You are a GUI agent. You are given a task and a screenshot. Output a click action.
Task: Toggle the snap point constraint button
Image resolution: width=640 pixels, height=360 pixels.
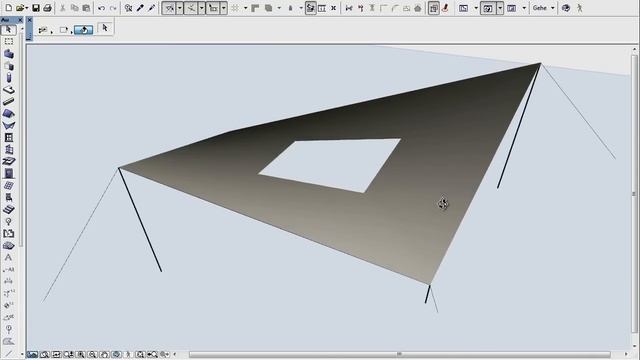[x=191, y=8]
